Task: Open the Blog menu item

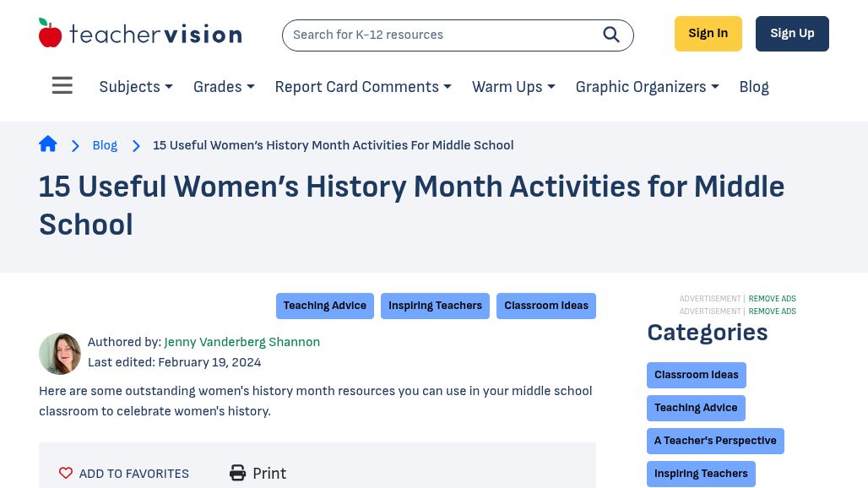Action: 753,87
